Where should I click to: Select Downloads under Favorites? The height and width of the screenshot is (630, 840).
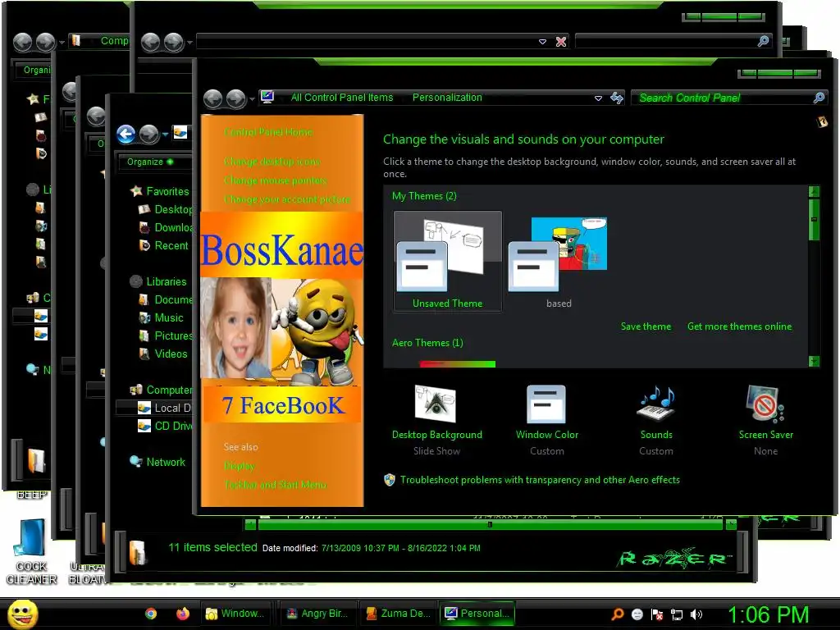(x=172, y=228)
